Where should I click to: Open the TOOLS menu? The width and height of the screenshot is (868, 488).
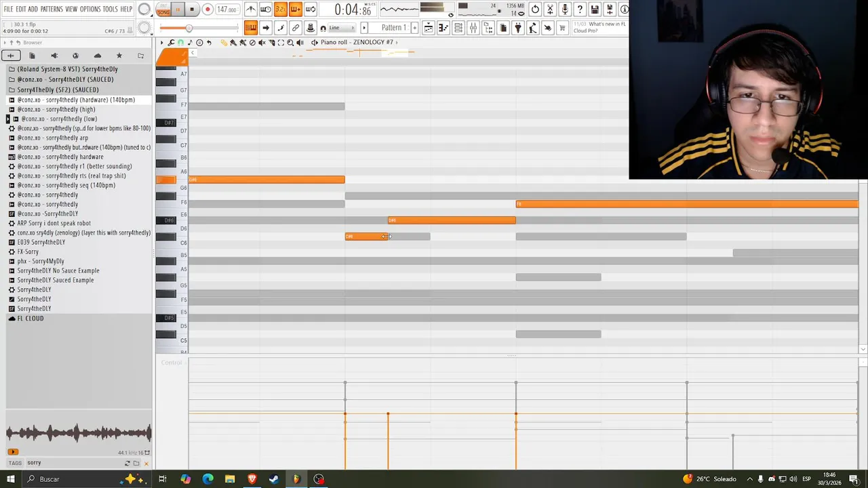tap(110, 9)
